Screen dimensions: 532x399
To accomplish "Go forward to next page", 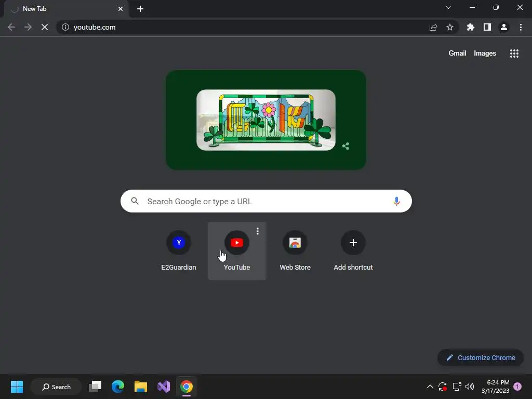I will click(28, 27).
